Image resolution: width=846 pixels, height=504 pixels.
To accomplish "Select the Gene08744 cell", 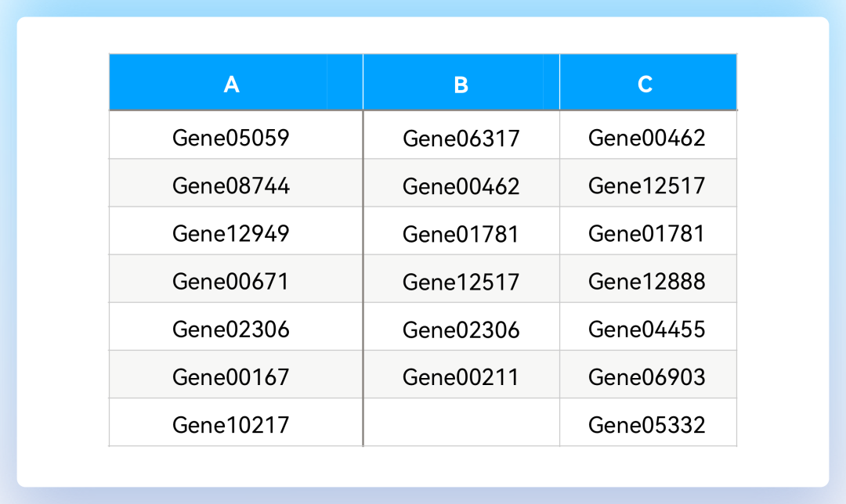I will pyautogui.click(x=237, y=182).
